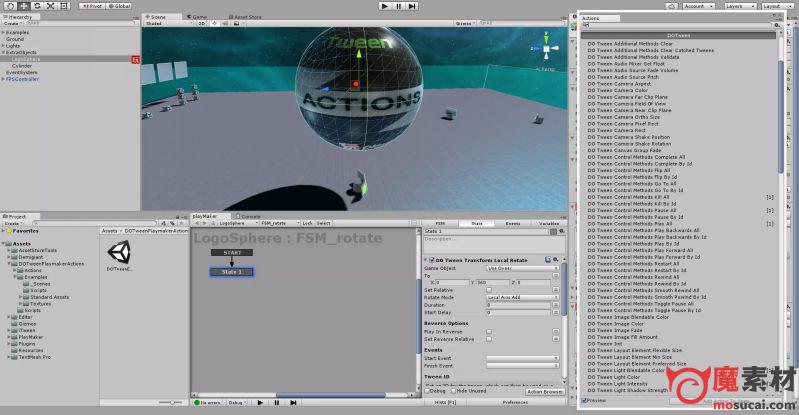Open the Layers dropdown
Viewport: 799px width, 415px height.
[x=740, y=6]
